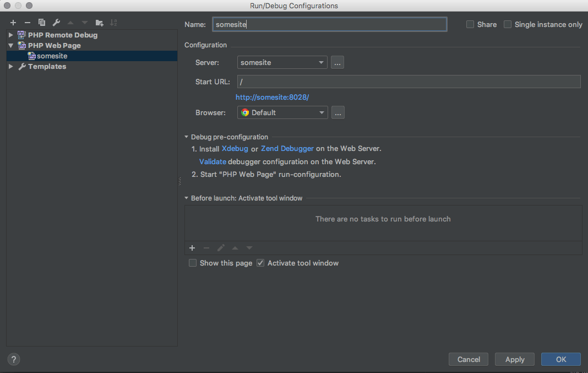Select somesite configuration in tree
Viewport: 588px width, 373px height.
coord(52,56)
